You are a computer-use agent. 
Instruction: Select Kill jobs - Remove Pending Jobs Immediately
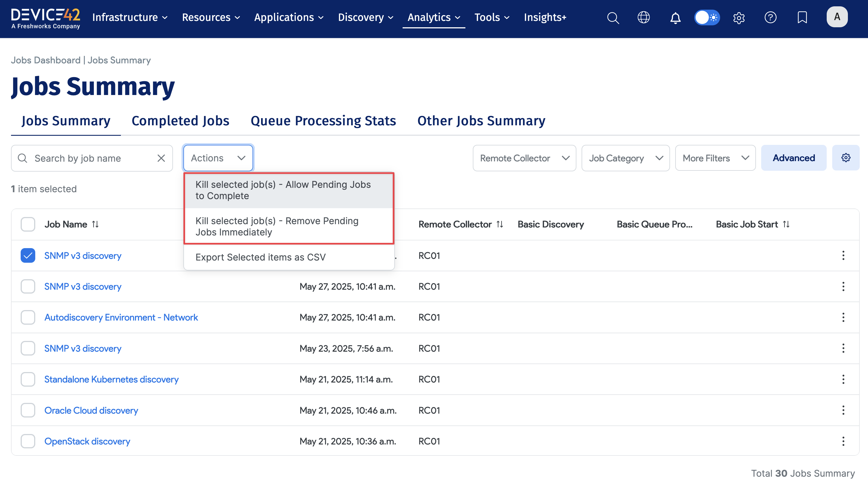pyautogui.click(x=289, y=226)
